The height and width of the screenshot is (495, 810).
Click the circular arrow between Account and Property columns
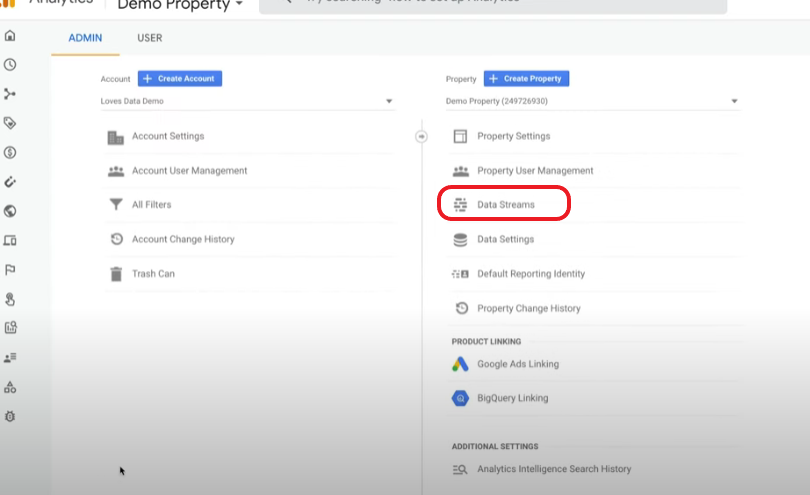[x=422, y=136]
